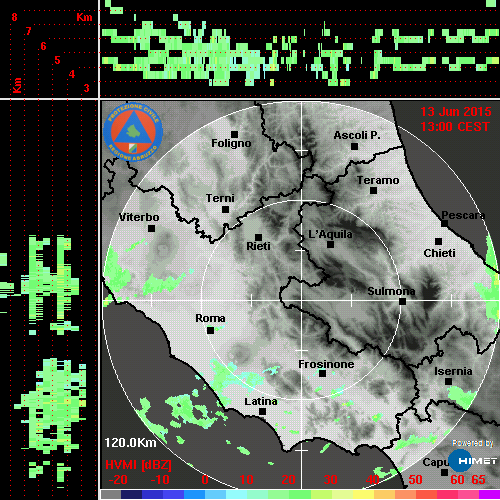Click the Frosinone city name label

click(326, 364)
